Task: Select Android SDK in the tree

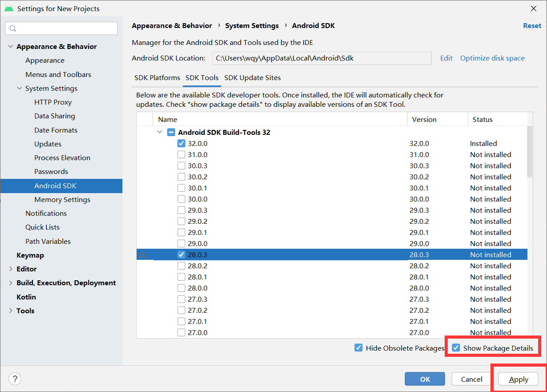Action: 61,186
